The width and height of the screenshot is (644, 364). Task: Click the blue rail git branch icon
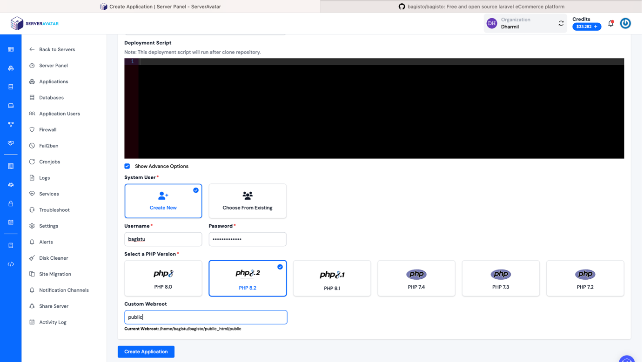(11, 125)
